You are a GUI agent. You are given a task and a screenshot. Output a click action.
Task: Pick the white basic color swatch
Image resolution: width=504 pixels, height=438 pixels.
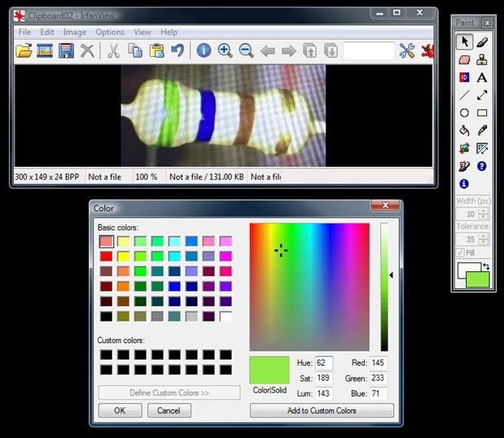click(226, 316)
